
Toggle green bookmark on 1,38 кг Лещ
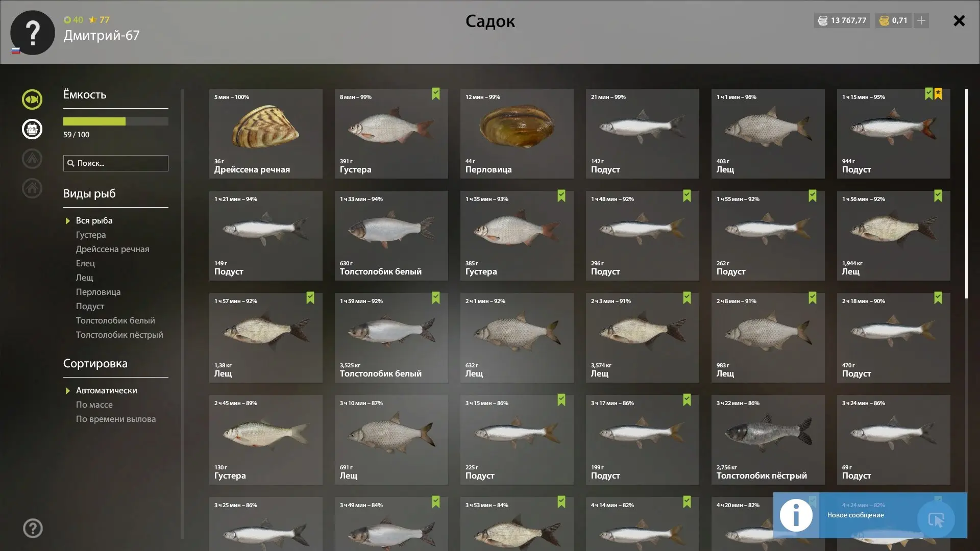(x=310, y=298)
